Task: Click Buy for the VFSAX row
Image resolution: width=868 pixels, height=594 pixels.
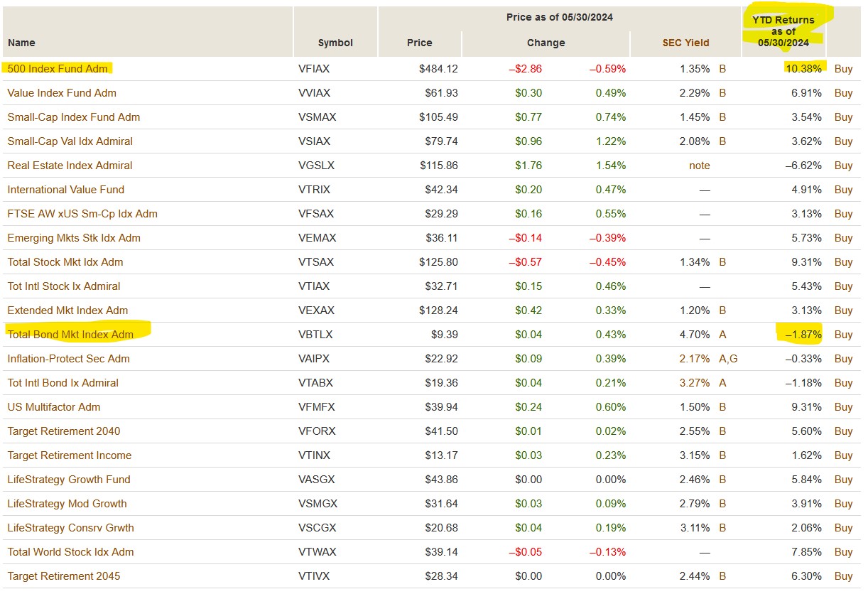Action: (843, 214)
